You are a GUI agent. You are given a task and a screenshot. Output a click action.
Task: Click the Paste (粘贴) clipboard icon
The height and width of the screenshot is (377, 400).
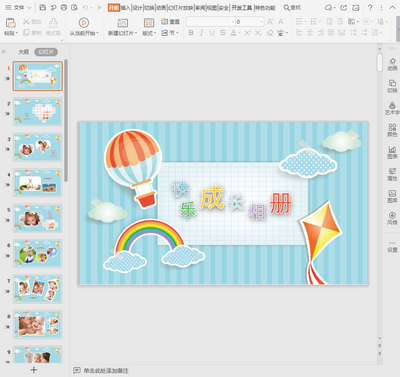point(11,22)
